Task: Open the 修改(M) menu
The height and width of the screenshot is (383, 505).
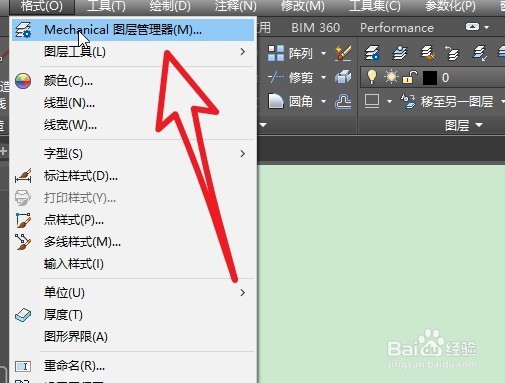Action: coord(302,6)
